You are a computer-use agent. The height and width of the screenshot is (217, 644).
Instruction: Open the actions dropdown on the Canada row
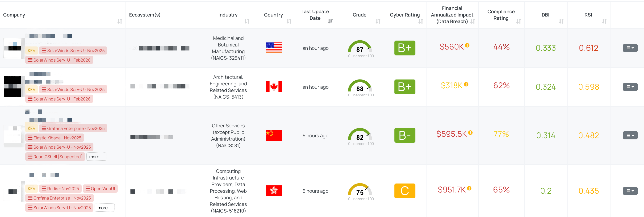[x=630, y=87]
